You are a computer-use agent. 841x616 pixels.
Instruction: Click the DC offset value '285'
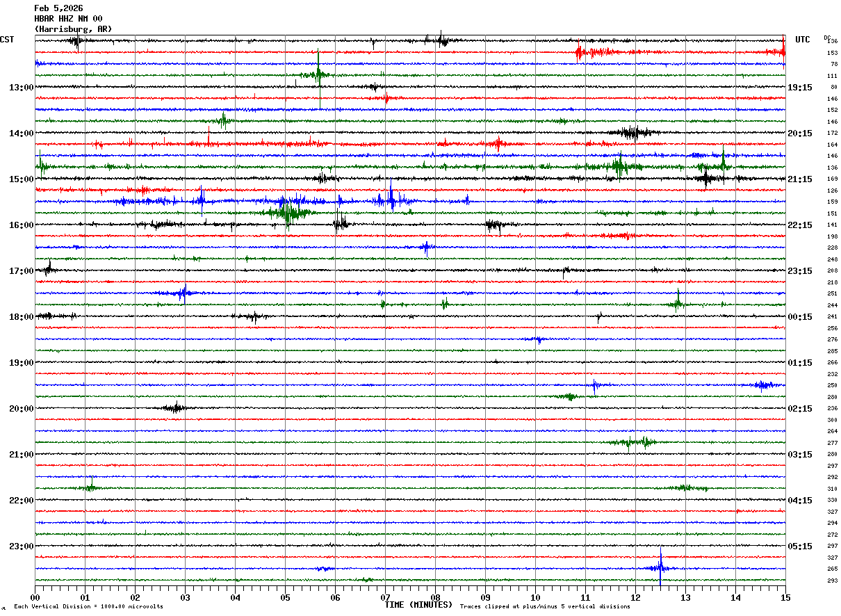point(832,352)
